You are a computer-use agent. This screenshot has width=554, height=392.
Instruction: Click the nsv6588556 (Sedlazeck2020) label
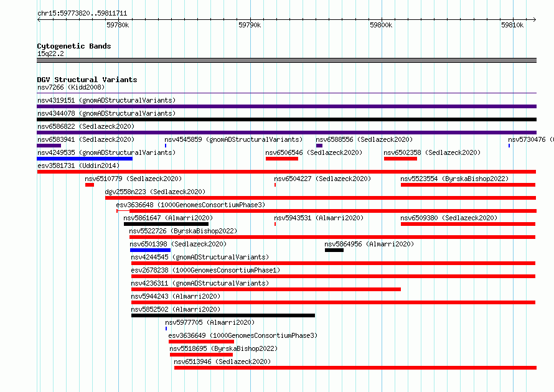click(364, 139)
